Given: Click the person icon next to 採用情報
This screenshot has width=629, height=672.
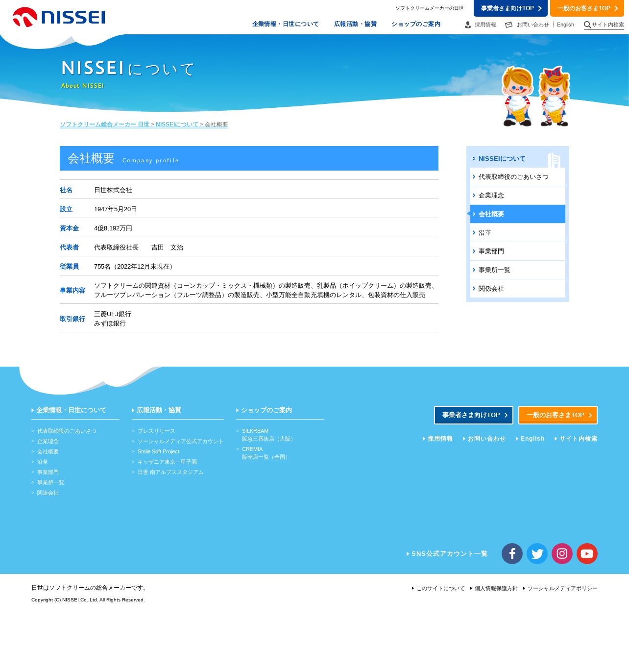Looking at the screenshot, I should (468, 25).
